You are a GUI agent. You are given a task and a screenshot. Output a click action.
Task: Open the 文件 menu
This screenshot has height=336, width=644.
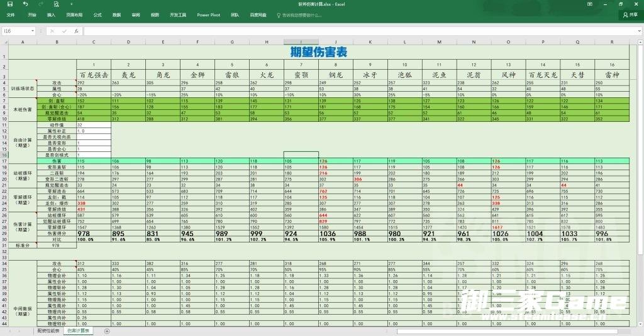[x=11, y=14]
